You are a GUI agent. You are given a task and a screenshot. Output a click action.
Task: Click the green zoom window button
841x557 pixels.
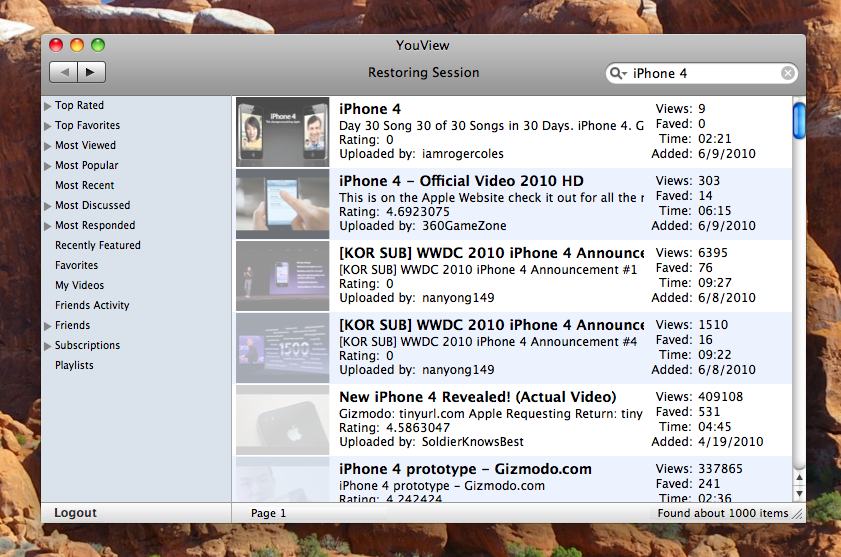click(98, 45)
